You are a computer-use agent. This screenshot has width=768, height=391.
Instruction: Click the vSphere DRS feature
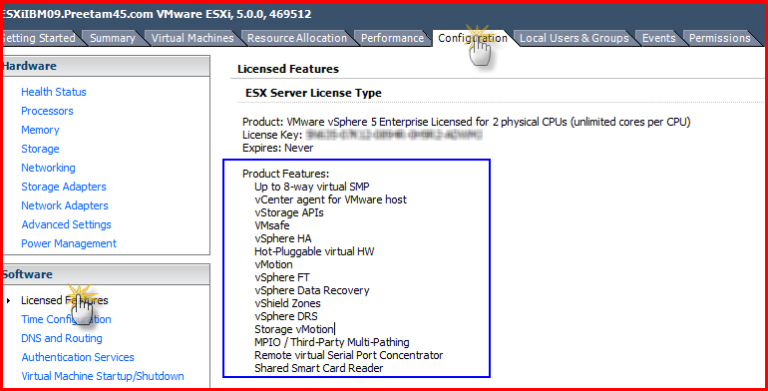click(x=286, y=317)
